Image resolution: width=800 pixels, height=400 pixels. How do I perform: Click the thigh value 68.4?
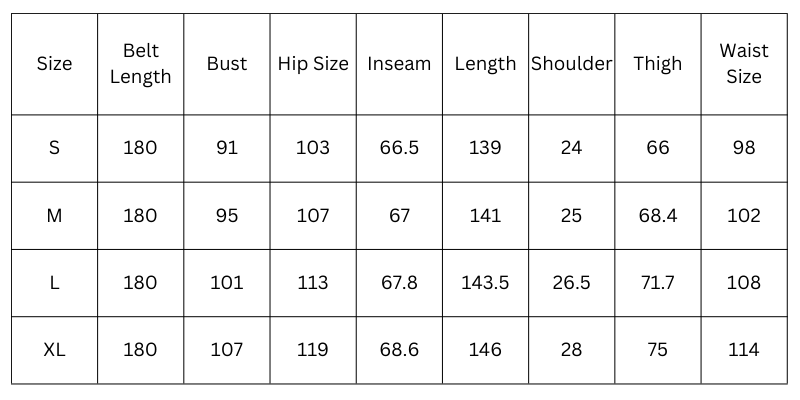click(x=657, y=216)
